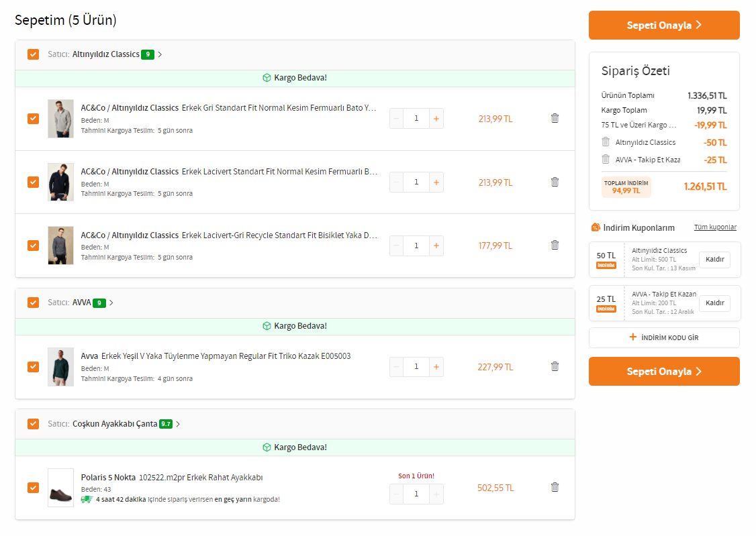The width and height of the screenshot is (756, 536).
Task: Toggle the AVVA seller checkbox
Action: tap(34, 303)
